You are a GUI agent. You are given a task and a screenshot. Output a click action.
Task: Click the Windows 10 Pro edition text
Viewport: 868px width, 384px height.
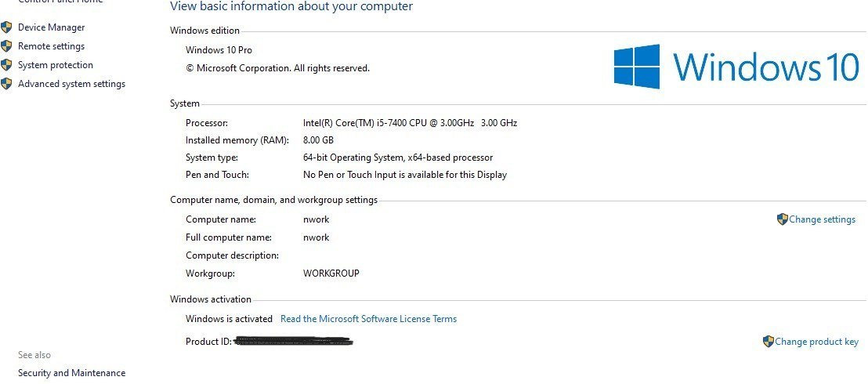[219, 50]
